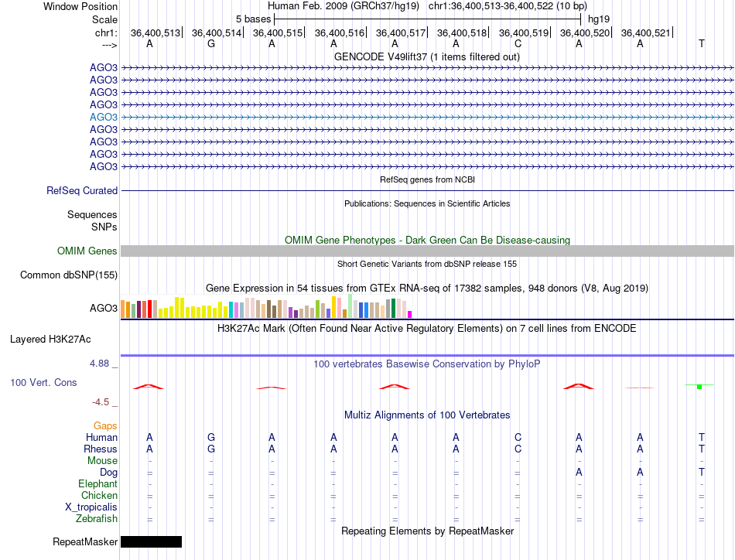The width and height of the screenshot is (735, 560).
Task: Click the Mouse species label
Action: tap(102, 461)
